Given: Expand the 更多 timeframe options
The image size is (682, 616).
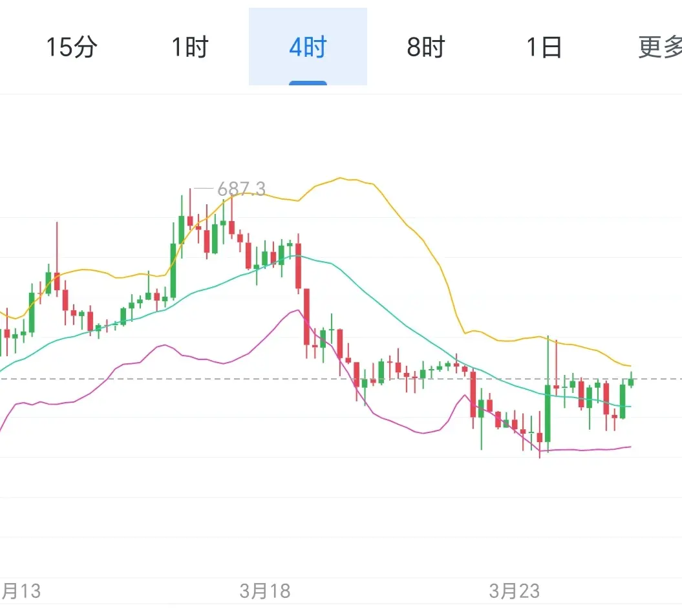Looking at the screenshot, I should click(659, 47).
